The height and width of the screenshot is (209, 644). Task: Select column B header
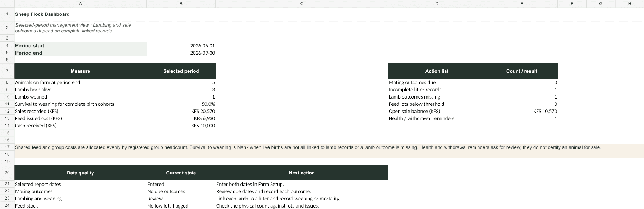point(181,4)
